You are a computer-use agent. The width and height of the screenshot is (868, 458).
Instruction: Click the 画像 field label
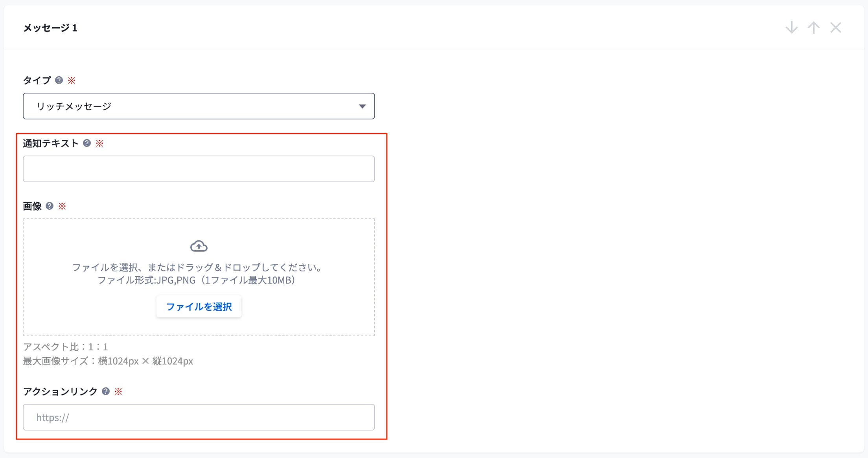[x=32, y=206]
